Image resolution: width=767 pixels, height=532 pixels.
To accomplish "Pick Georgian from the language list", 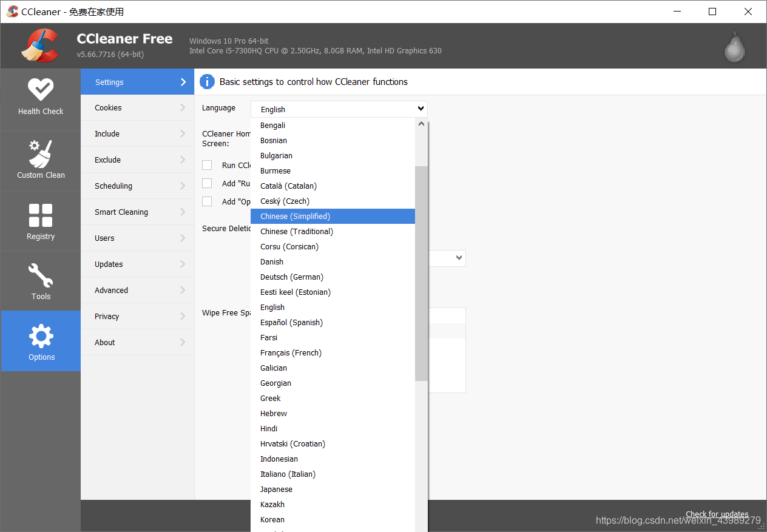I will pyautogui.click(x=333, y=383).
